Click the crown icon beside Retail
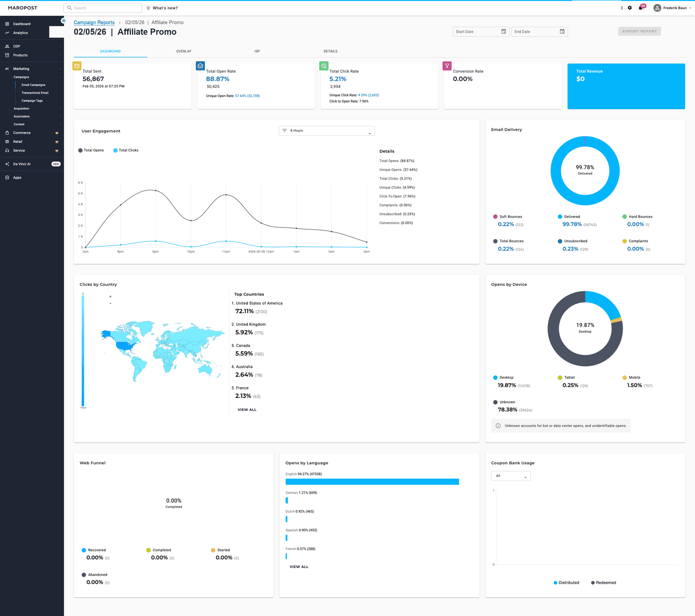The image size is (695, 616). click(57, 142)
